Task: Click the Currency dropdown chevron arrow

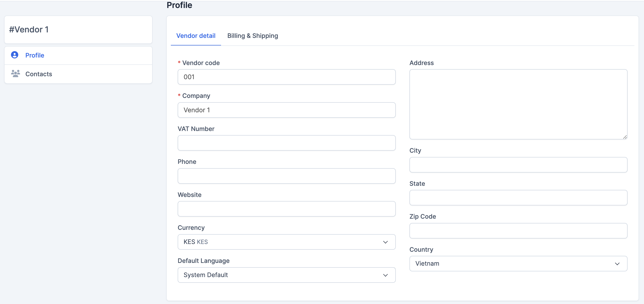Action: (385, 242)
